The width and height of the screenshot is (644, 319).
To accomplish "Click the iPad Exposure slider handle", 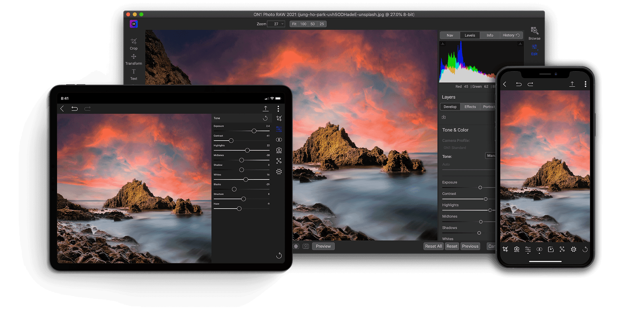I will (254, 131).
